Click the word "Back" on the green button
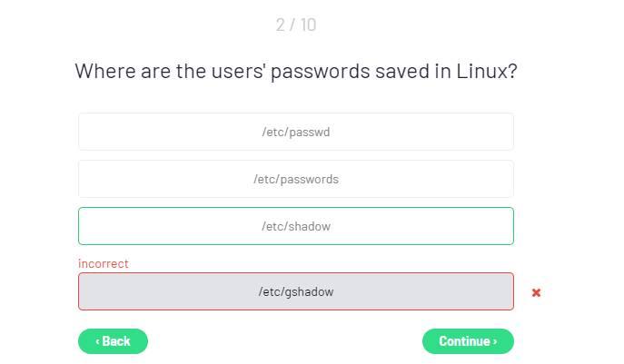 point(116,341)
